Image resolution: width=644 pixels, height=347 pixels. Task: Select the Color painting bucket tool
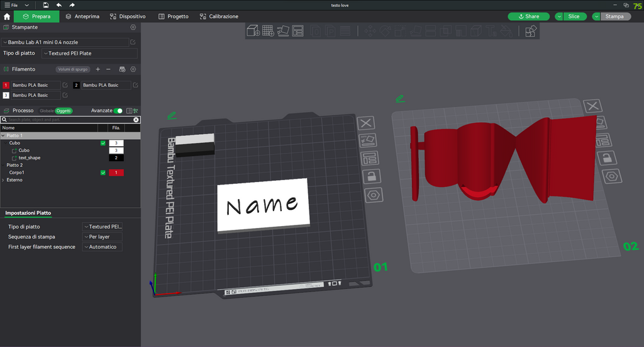pyautogui.click(x=506, y=31)
